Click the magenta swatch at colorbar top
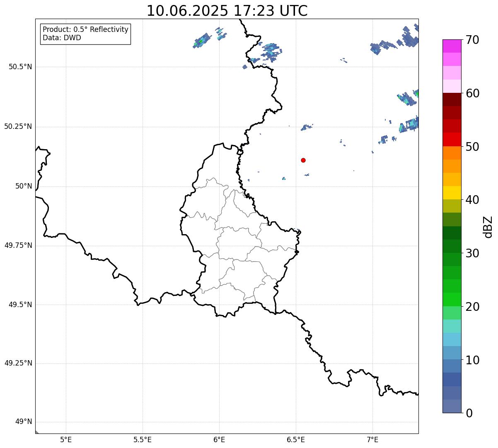 pos(452,46)
